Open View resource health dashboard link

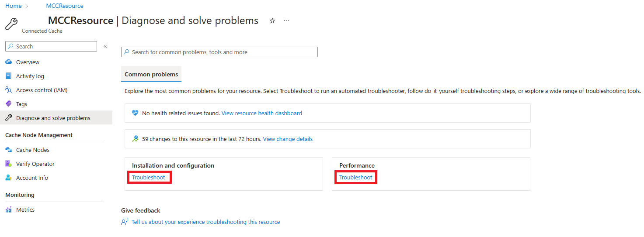[x=261, y=113]
